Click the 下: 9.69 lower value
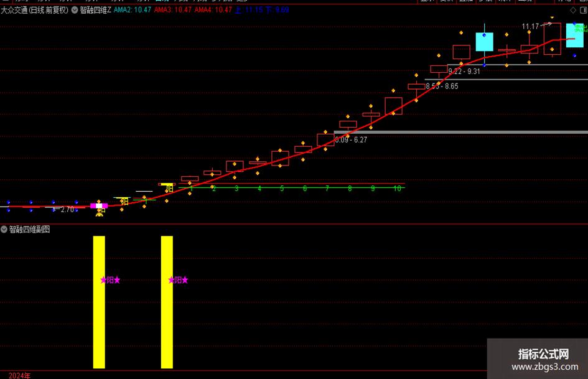The image size is (588, 379). click(x=277, y=10)
